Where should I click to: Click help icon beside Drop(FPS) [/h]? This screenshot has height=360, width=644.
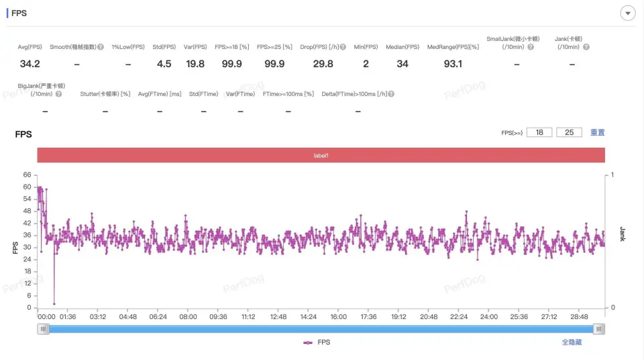[343, 47]
